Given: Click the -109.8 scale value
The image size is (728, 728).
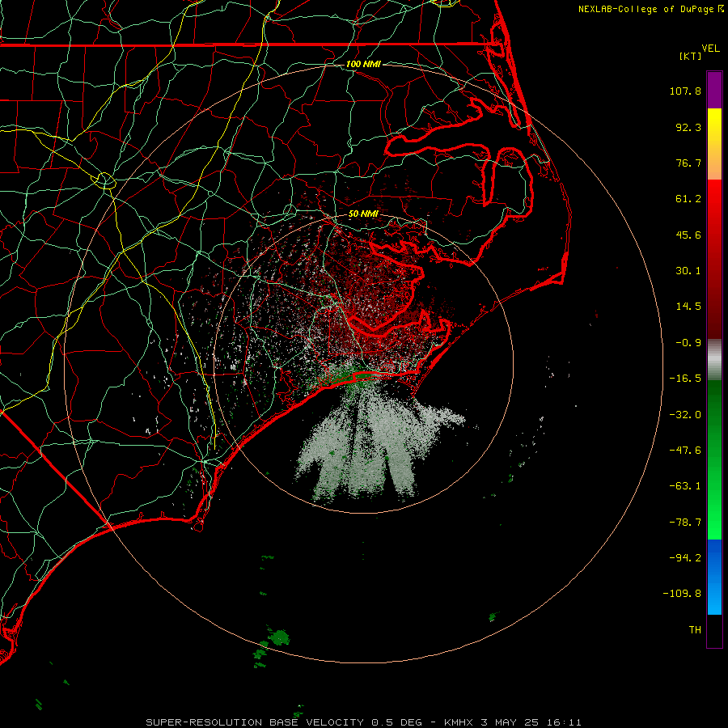Looking at the screenshot, I should pos(682,594).
